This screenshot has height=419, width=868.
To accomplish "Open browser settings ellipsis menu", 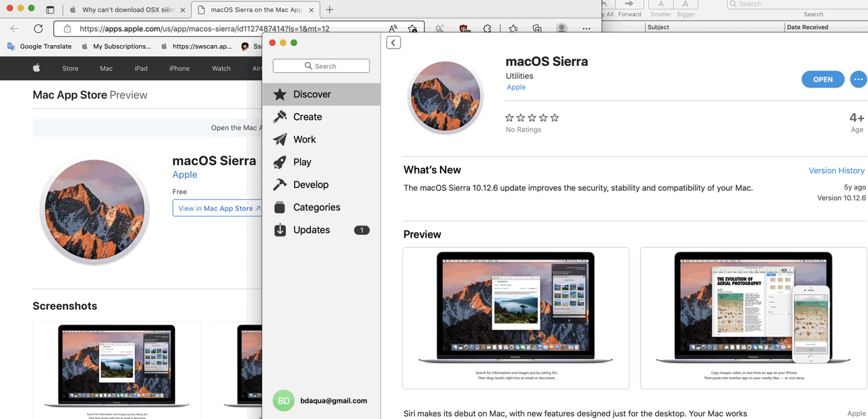I will (586, 29).
